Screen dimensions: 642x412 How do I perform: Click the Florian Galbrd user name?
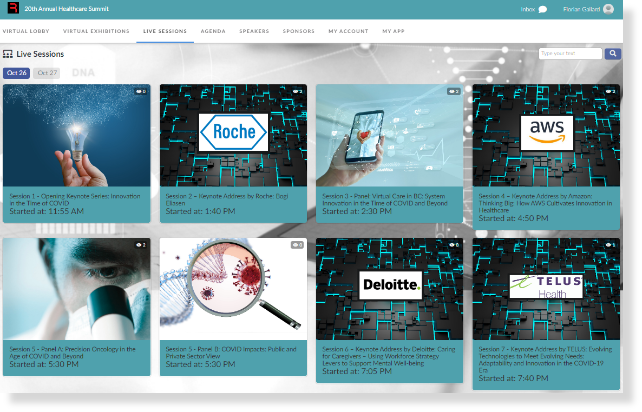point(581,9)
